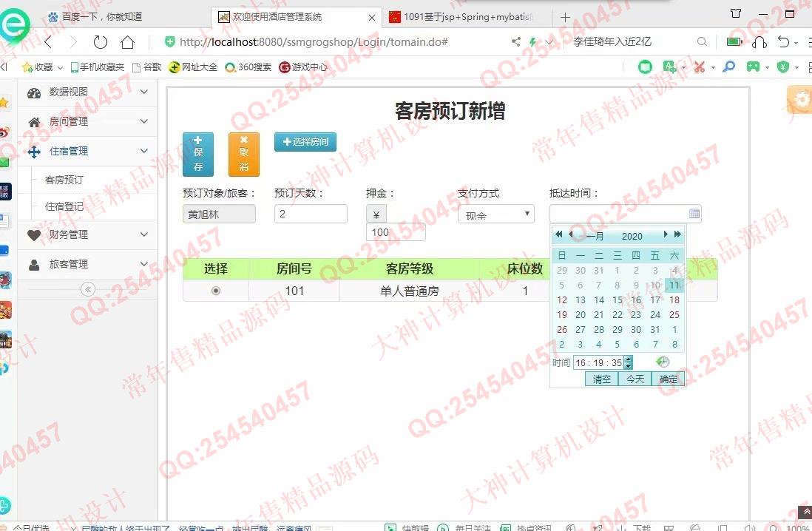
Task: Go to the next year in the calendar
Action: point(677,234)
